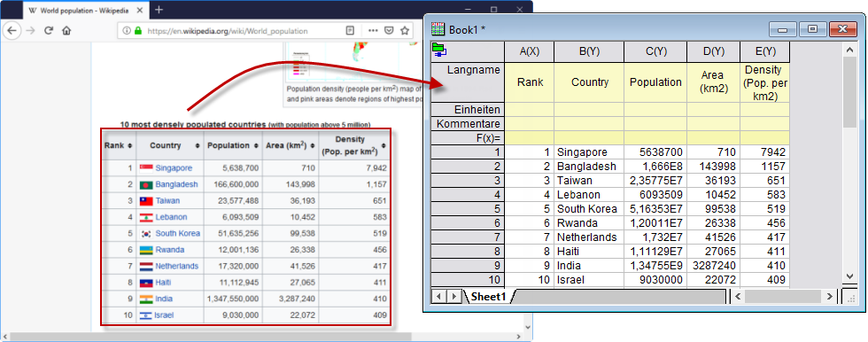Select column C(Y) header
The height and width of the screenshot is (342, 868).
pos(655,51)
